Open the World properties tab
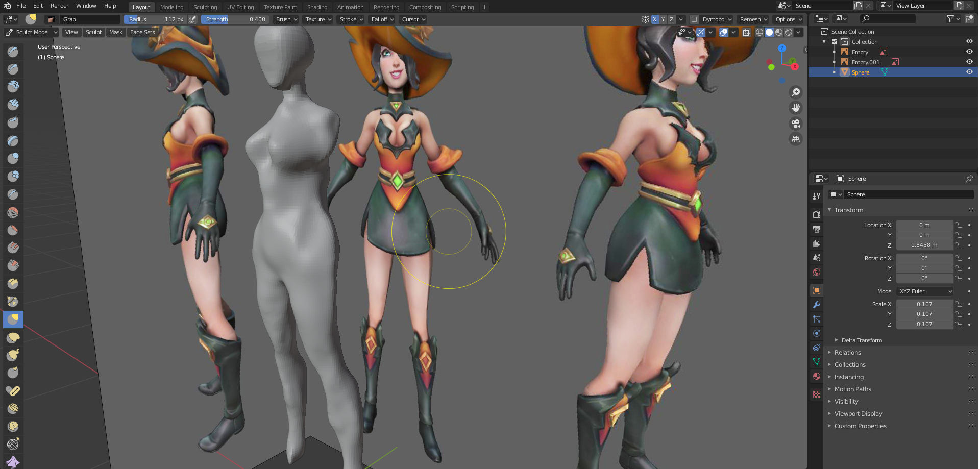The height and width of the screenshot is (469, 980). [x=817, y=272]
